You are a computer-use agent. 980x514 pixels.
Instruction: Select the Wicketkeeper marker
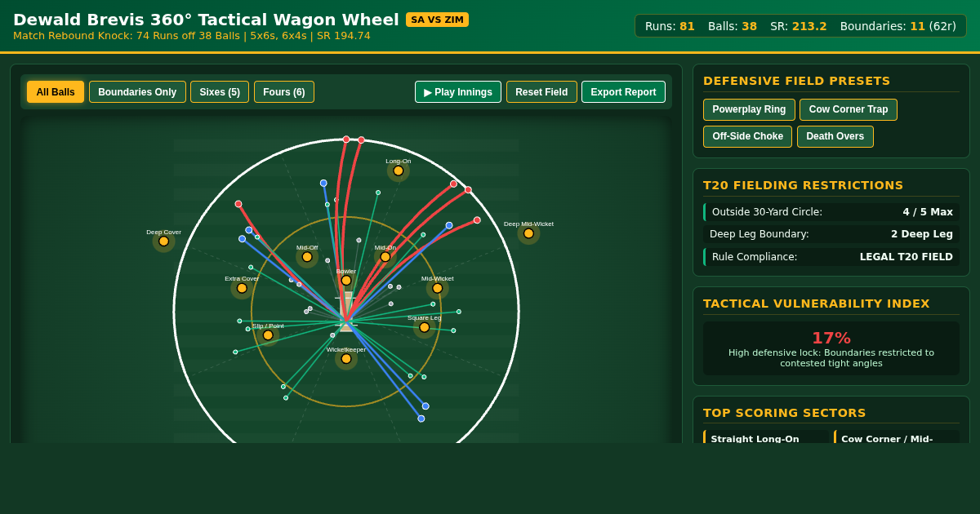(x=346, y=359)
